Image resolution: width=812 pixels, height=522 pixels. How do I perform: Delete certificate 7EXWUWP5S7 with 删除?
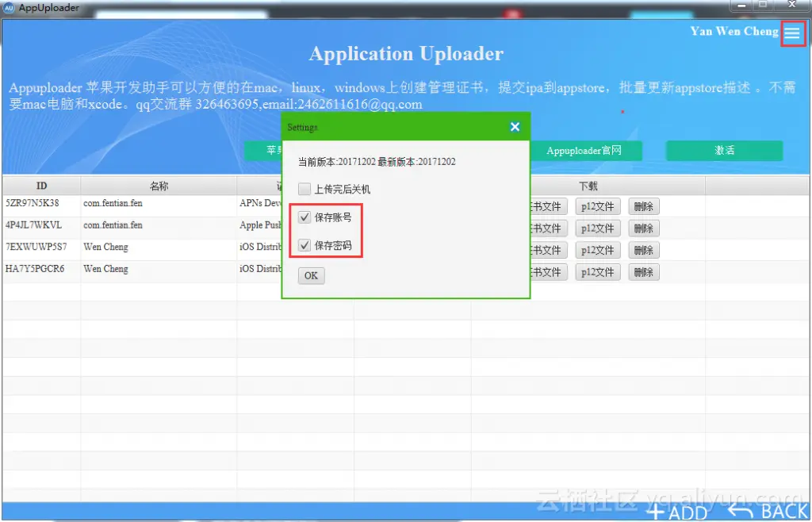click(x=644, y=250)
